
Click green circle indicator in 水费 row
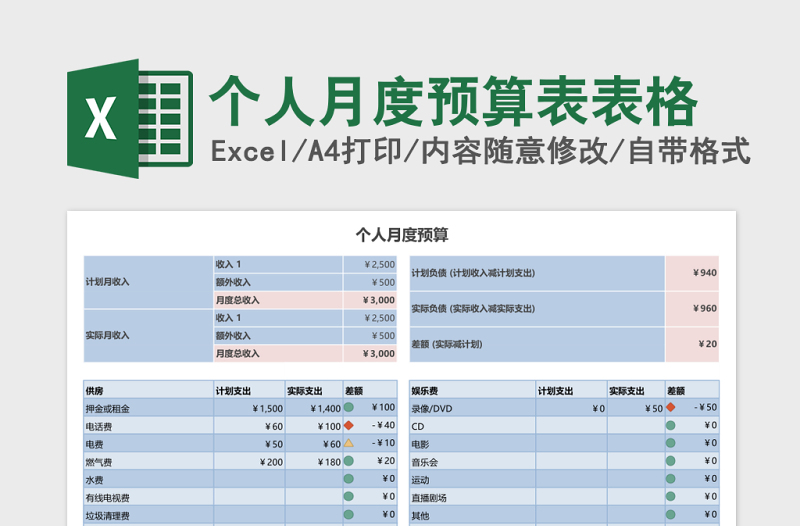348,479
